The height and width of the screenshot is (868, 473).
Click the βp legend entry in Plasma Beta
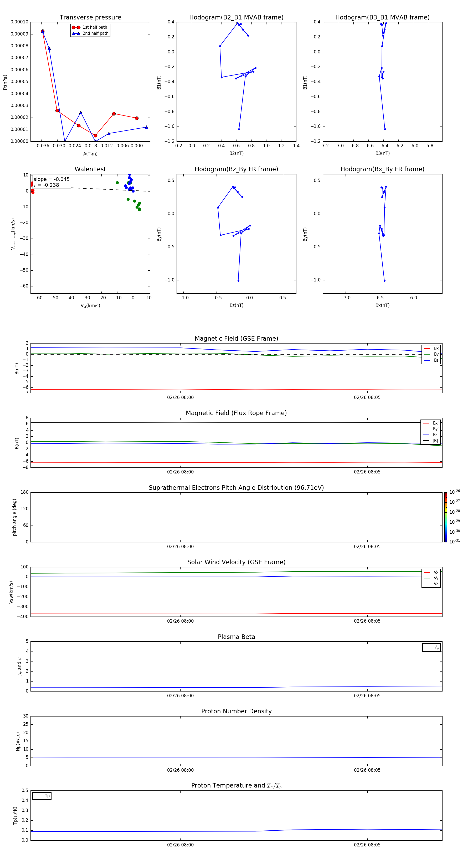tap(431, 647)
